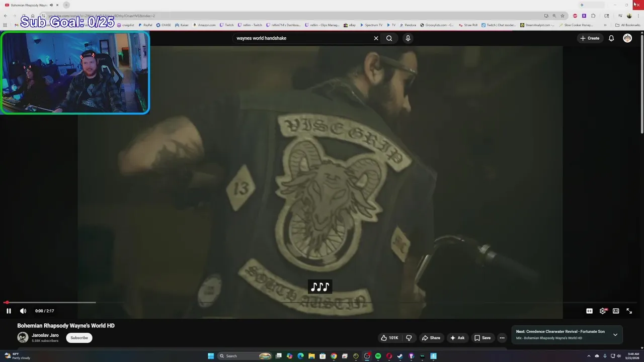Image resolution: width=644 pixels, height=362 pixels.
Task: Save the video to a playlist
Action: click(482, 338)
